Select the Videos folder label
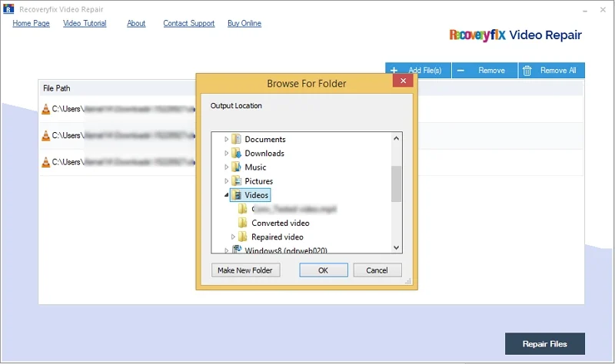Viewport: 615px width, 364px height. [257, 195]
